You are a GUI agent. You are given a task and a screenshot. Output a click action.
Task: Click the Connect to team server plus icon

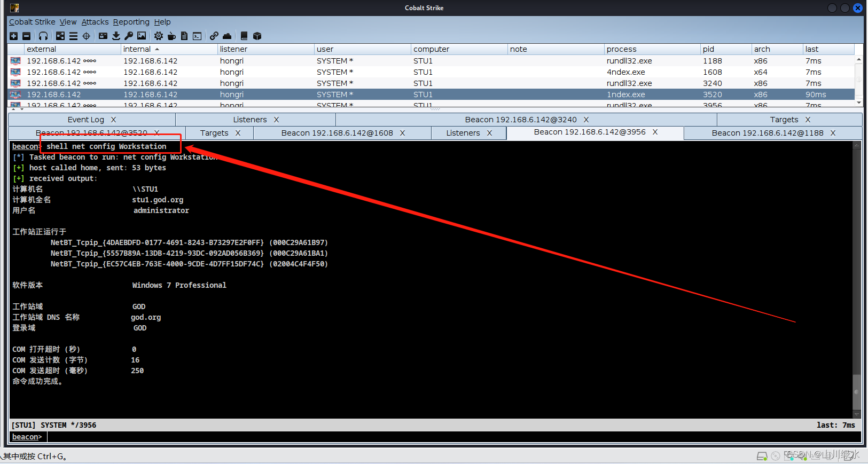(14, 36)
